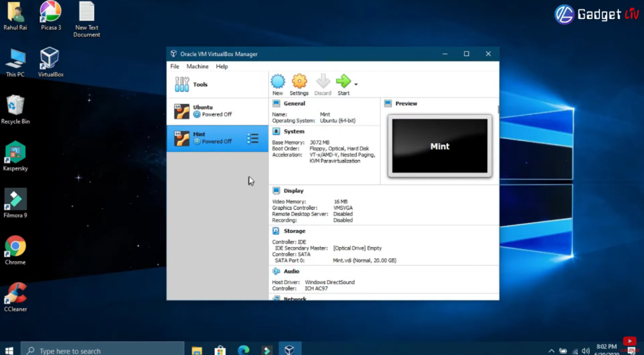Launch Filmora 9 from the desktop

15,203
